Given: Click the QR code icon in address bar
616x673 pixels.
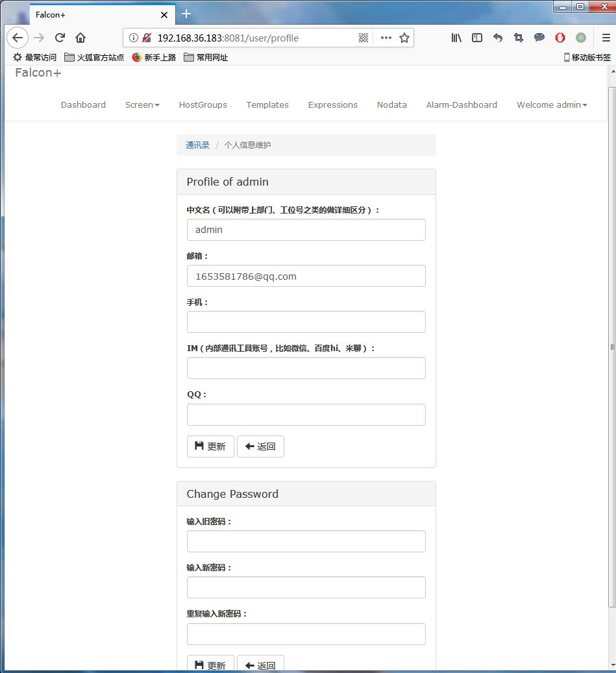Looking at the screenshot, I should (363, 38).
